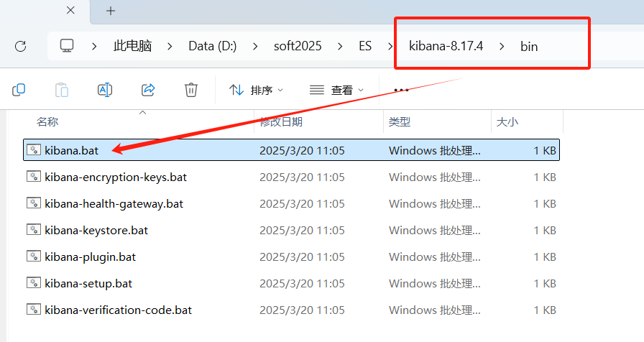Viewport: 644px width, 342px height.
Task: Click file icon of kibana-health-gateway.bat
Action: point(34,203)
